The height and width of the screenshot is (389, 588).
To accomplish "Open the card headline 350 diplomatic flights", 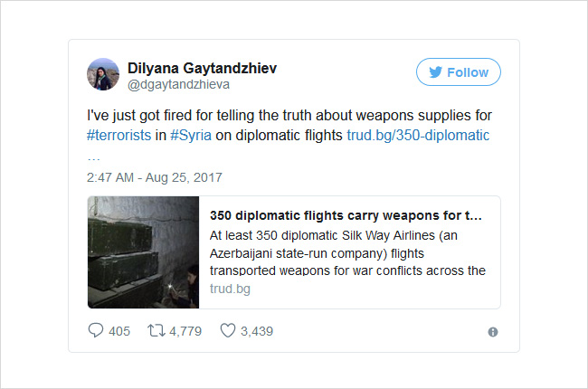I will coord(346,215).
